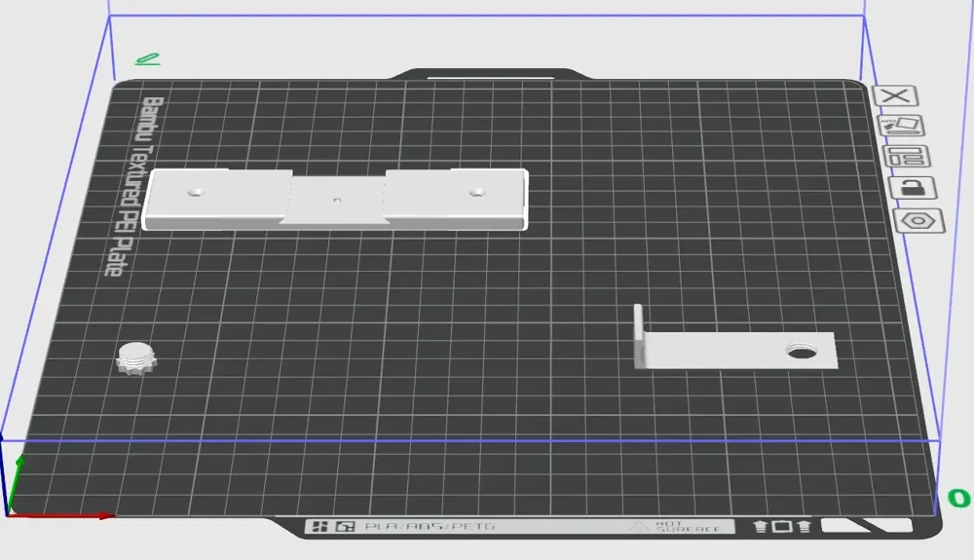The height and width of the screenshot is (560, 974).
Task: Click the PLA/ABS/PETG plate marking
Action: click(429, 527)
